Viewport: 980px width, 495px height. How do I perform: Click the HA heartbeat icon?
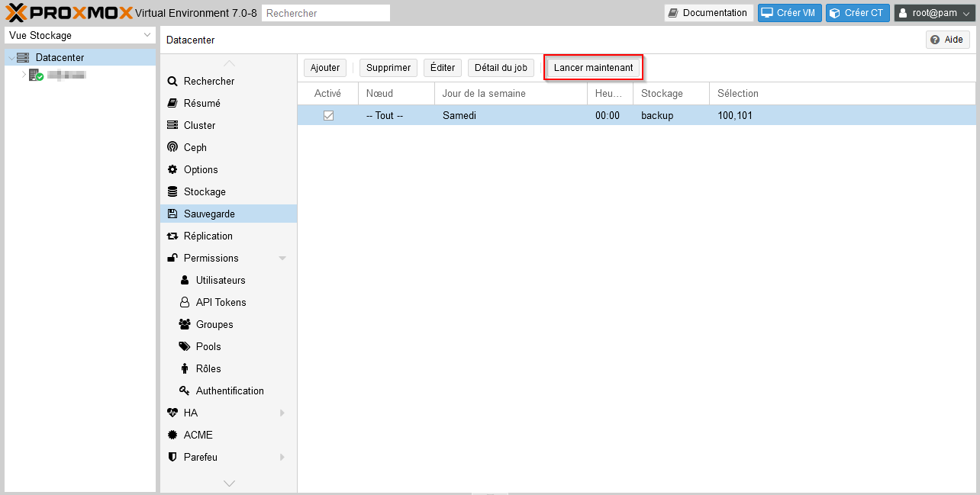click(172, 413)
